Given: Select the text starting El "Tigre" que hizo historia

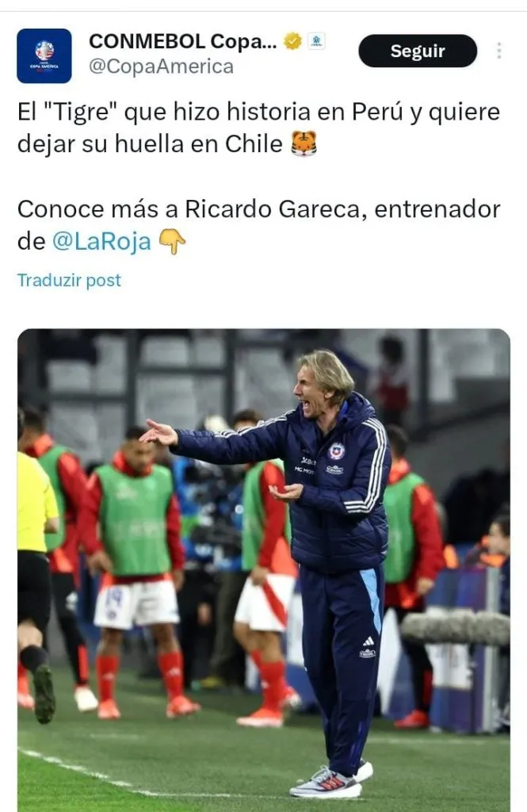Looking at the screenshot, I should [x=259, y=128].
